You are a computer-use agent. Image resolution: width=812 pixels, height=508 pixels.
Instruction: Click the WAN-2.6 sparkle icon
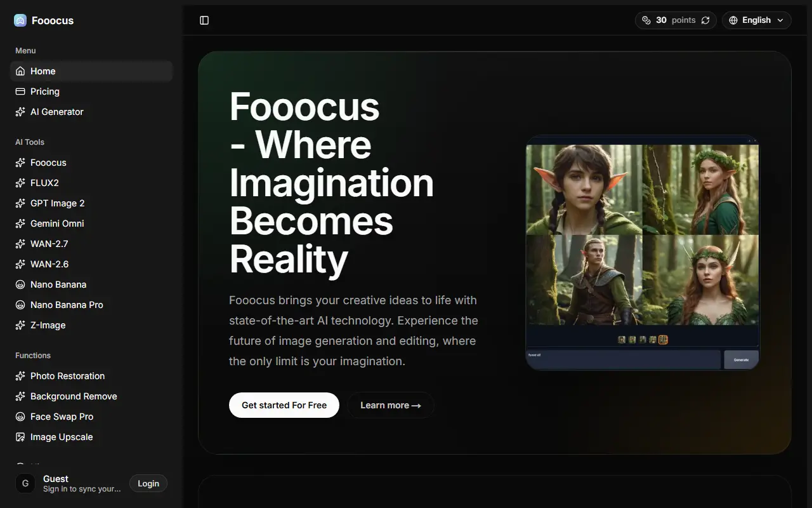20,264
